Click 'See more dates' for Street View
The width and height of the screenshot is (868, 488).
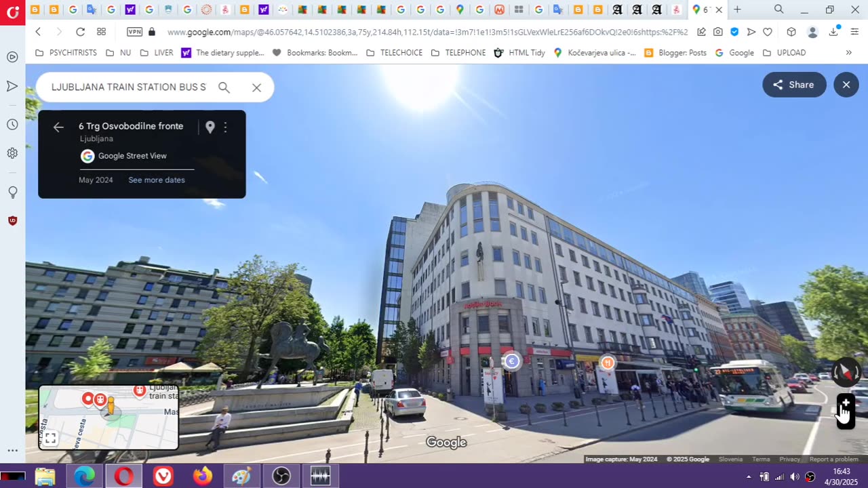[157, 180]
